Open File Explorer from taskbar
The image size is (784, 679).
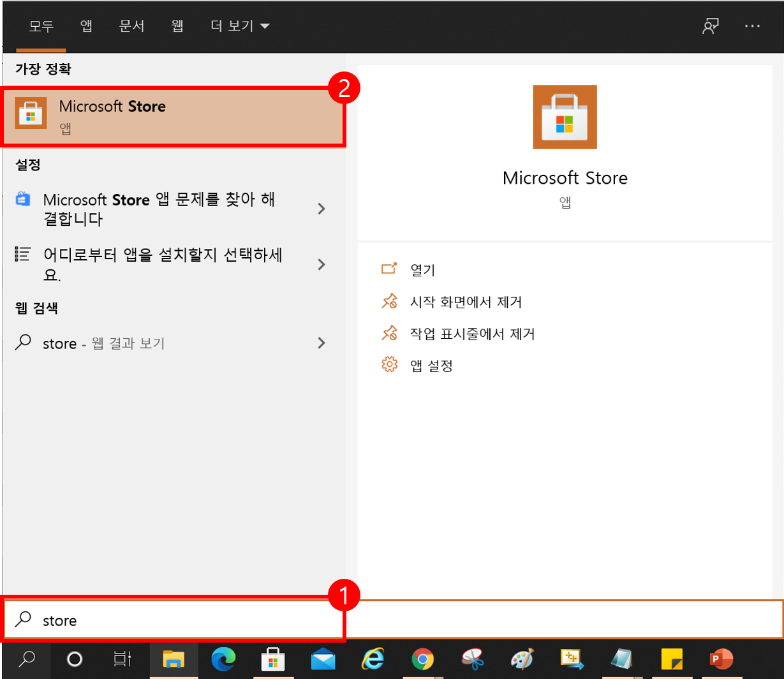coord(174,659)
